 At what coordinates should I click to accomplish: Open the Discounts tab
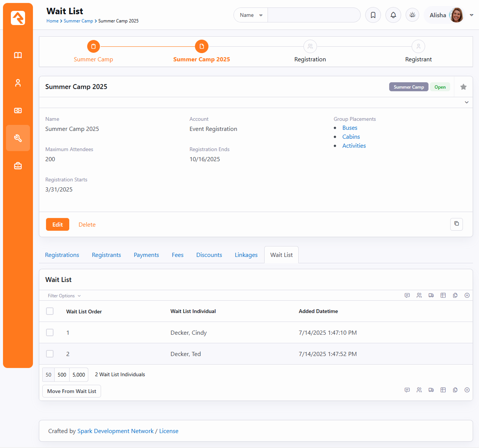(209, 255)
